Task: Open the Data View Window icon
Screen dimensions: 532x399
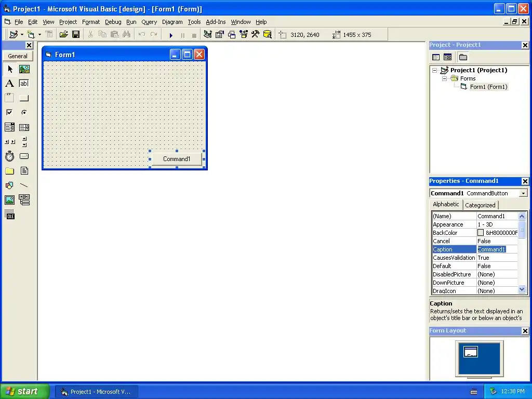Action: click(x=268, y=34)
